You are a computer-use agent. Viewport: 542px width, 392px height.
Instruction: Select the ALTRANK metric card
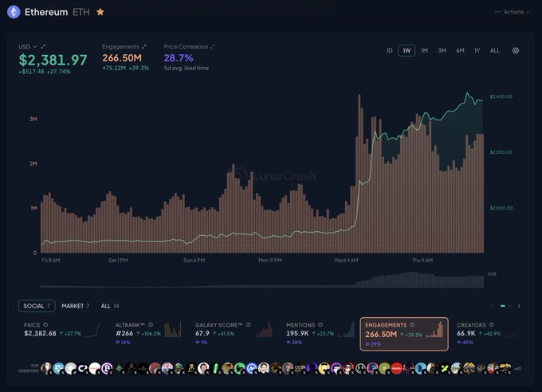click(x=148, y=334)
